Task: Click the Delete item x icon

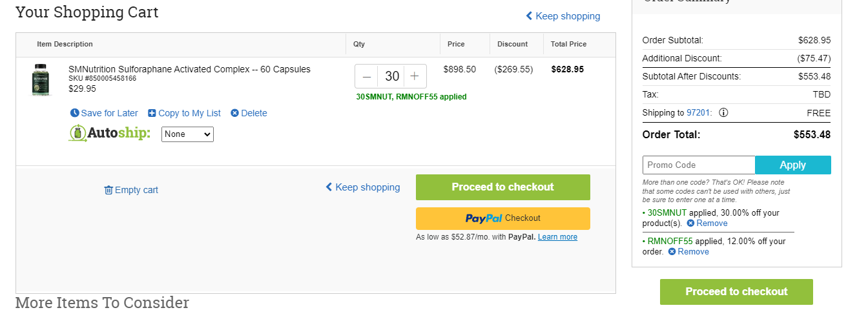Action: coord(234,113)
